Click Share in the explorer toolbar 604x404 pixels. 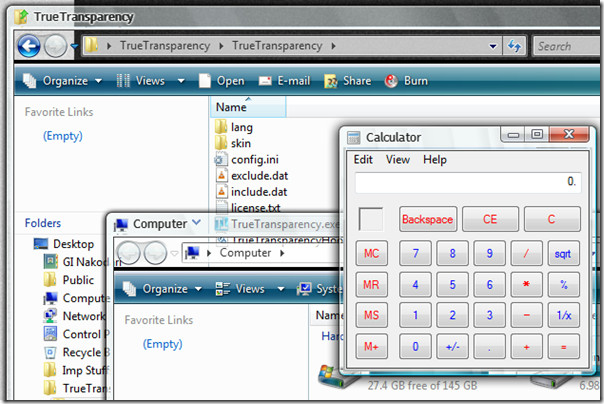pos(347,81)
